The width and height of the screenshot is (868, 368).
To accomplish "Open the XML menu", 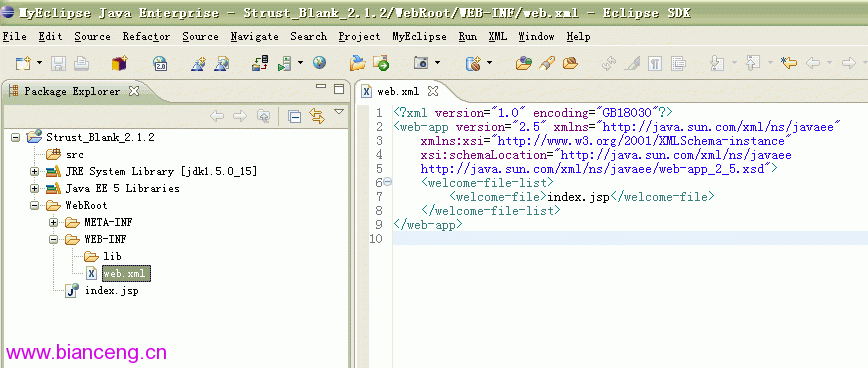I will (498, 37).
